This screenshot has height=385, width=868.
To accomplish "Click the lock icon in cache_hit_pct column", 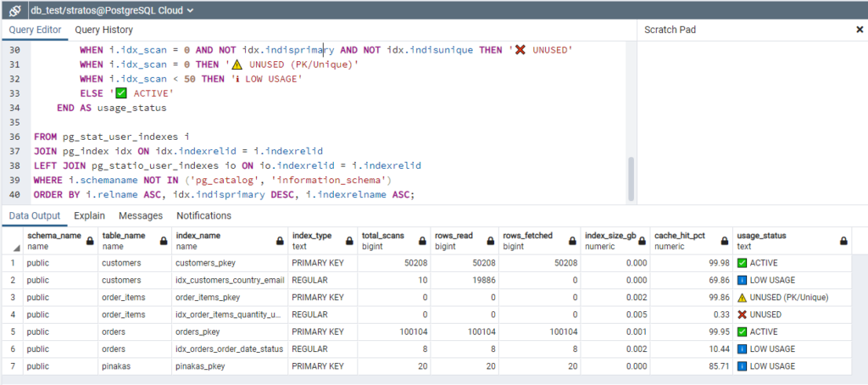I will click(x=724, y=241).
